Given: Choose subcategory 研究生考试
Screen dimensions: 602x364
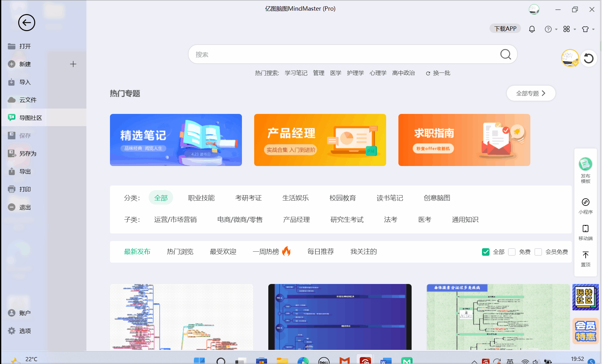Looking at the screenshot, I should click(347, 219).
